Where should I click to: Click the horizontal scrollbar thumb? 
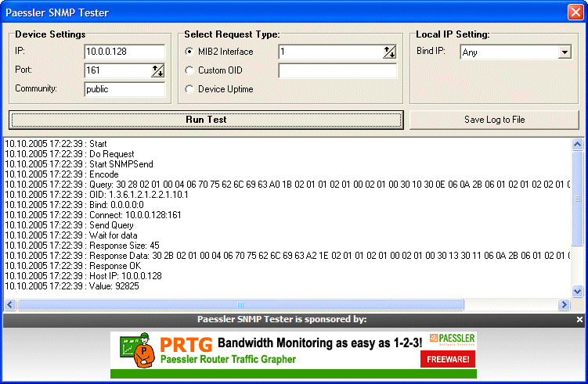pyautogui.click(x=240, y=304)
